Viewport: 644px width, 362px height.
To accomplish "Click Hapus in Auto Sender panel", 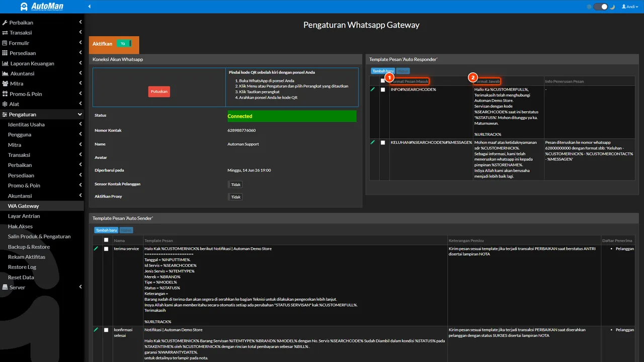I will pyautogui.click(x=126, y=230).
